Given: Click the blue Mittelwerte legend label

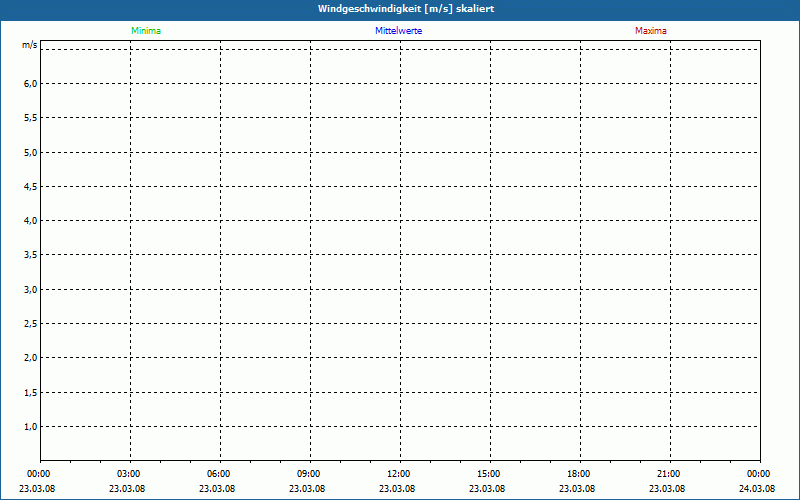Looking at the screenshot, I should coord(398,31).
